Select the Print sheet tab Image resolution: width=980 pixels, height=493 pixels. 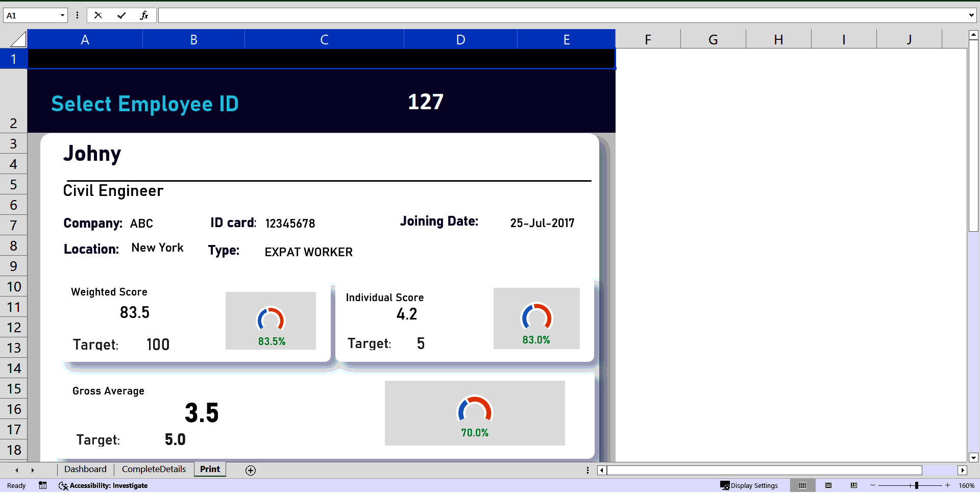(210, 469)
